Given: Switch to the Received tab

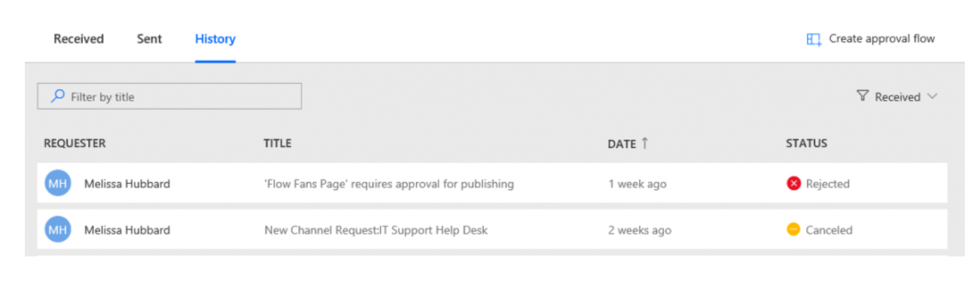Looking at the screenshot, I should [78, 38].
